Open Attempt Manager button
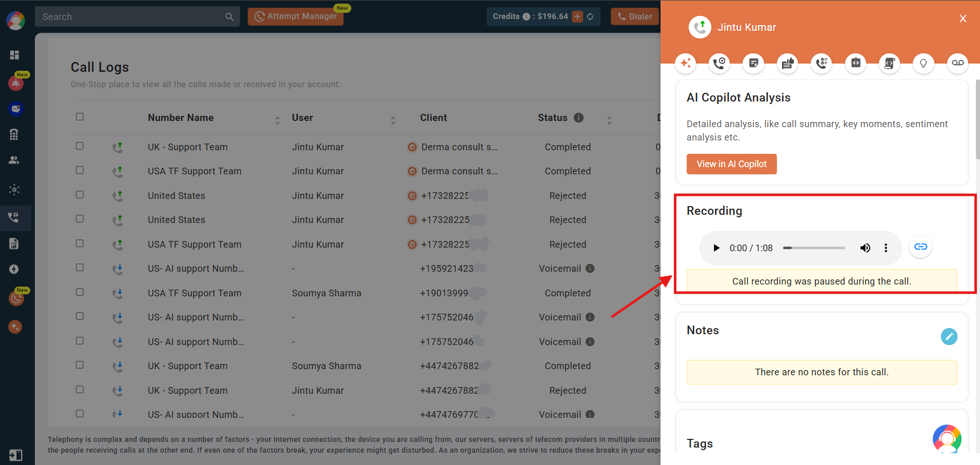This screenshot has height=465, width=980. (x=296, y=16)
